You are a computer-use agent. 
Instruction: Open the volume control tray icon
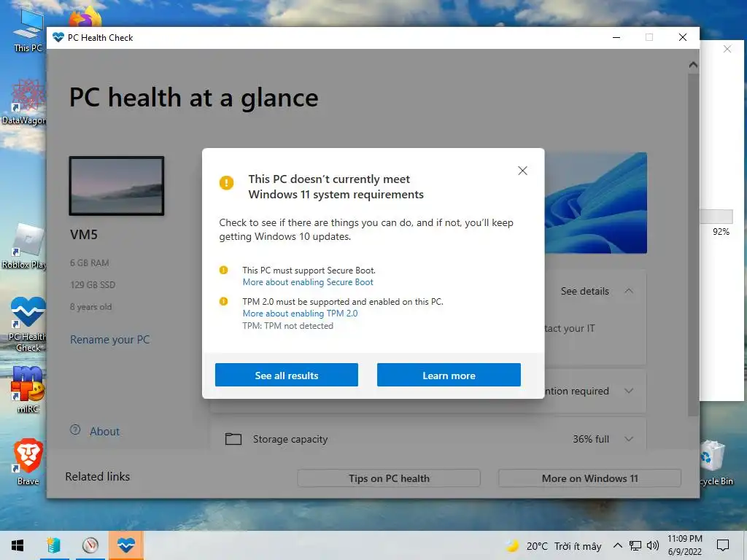[x=653, y=545]
